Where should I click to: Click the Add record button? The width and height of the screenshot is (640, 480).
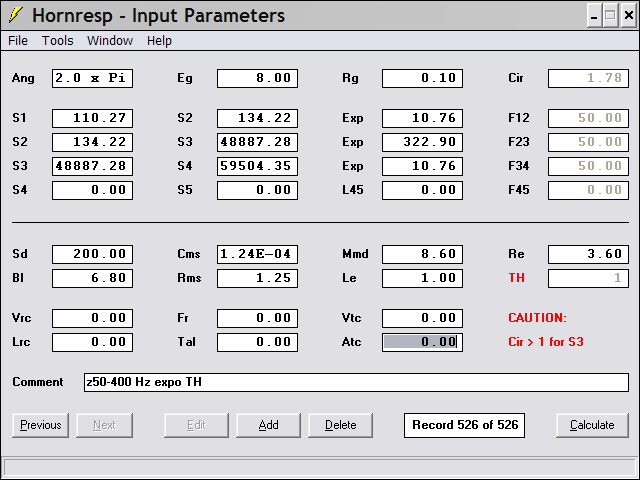[268, 425]
